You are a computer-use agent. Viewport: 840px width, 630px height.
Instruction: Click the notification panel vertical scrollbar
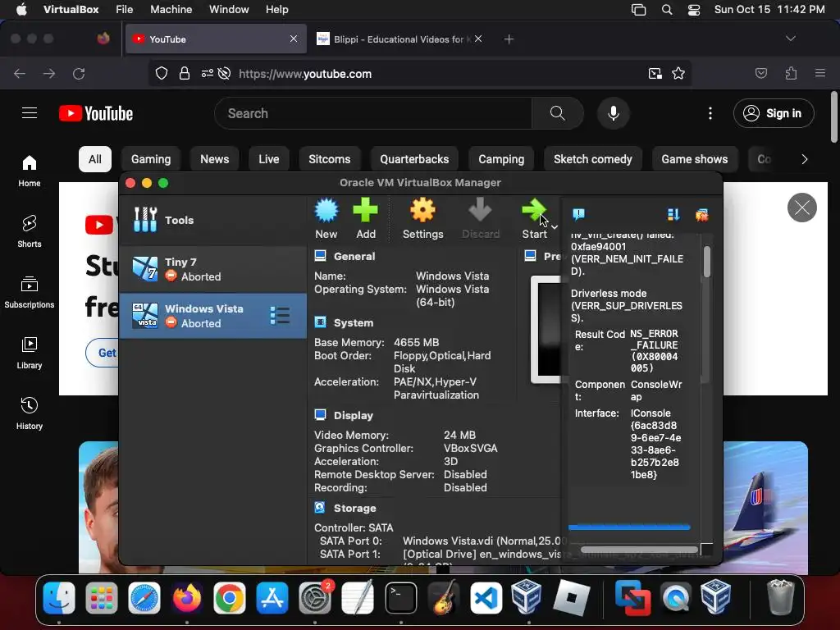coord(707,262)
